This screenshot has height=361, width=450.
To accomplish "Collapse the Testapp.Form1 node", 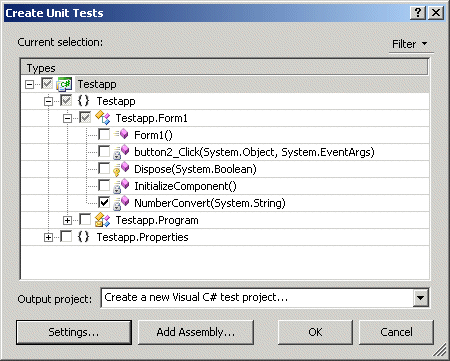I will pyautogui.click(x=67, y=118).
